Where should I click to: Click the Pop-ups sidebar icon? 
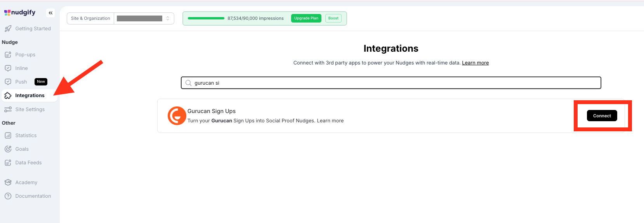coord(8,55)
